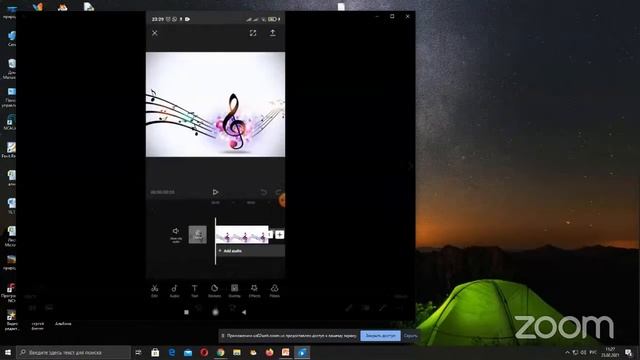Image resolution: width=640 pixels, height=360 pixels.
Task: Open the taskbar clock and date
Action: click(610, 352)
